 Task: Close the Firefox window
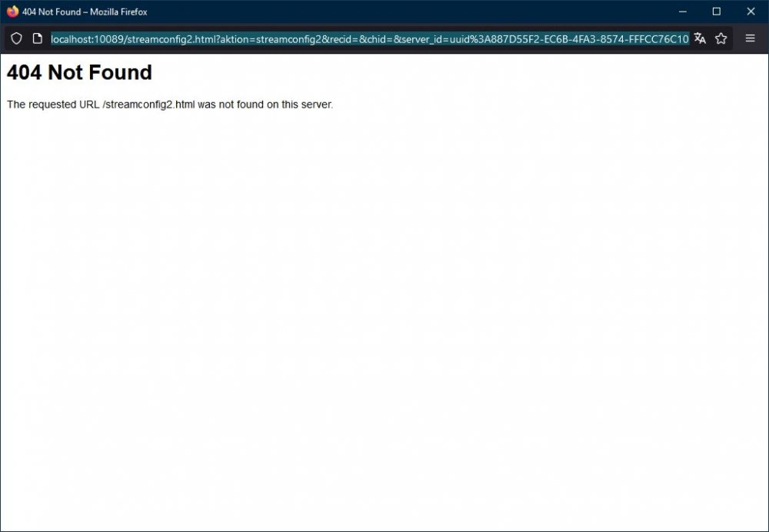pos(751,12)
